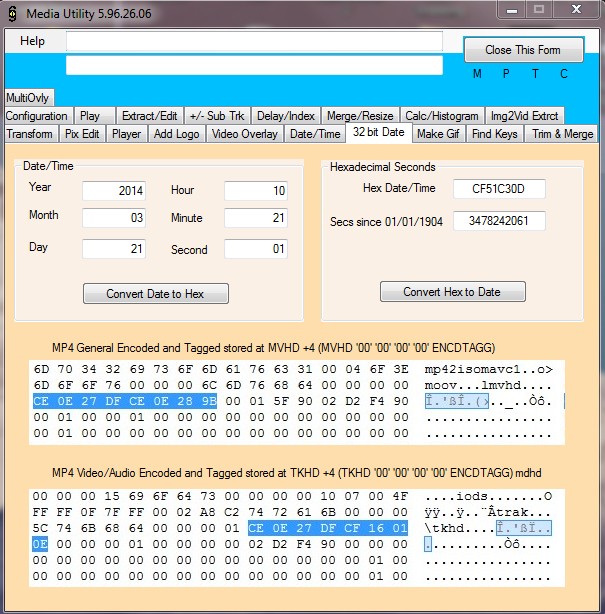The height and width of the screenshot is (614, 605).
Task: Click the Secs since 01/01/1904 field
Action: click(x=499, y=221)
